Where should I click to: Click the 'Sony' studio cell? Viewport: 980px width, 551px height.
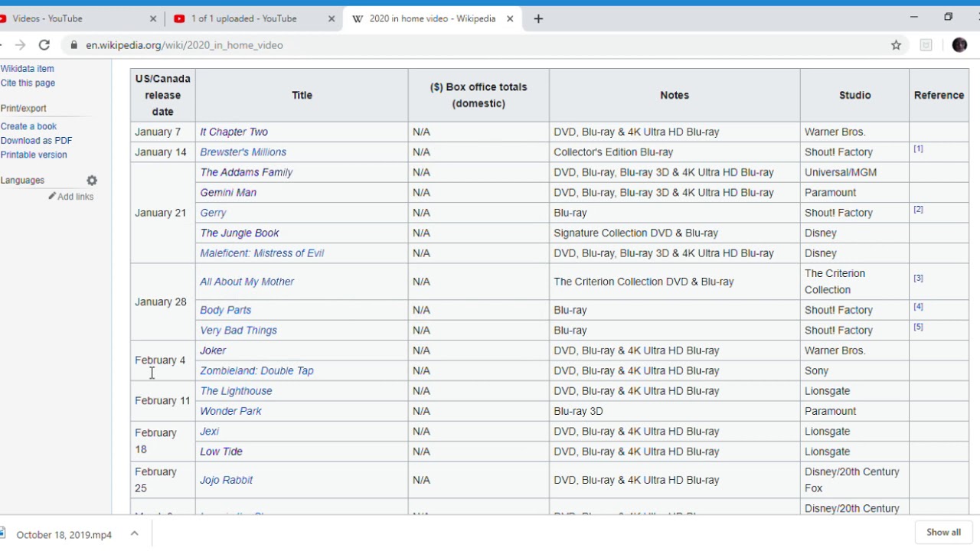pyautogui.click(x=854, y=370)
